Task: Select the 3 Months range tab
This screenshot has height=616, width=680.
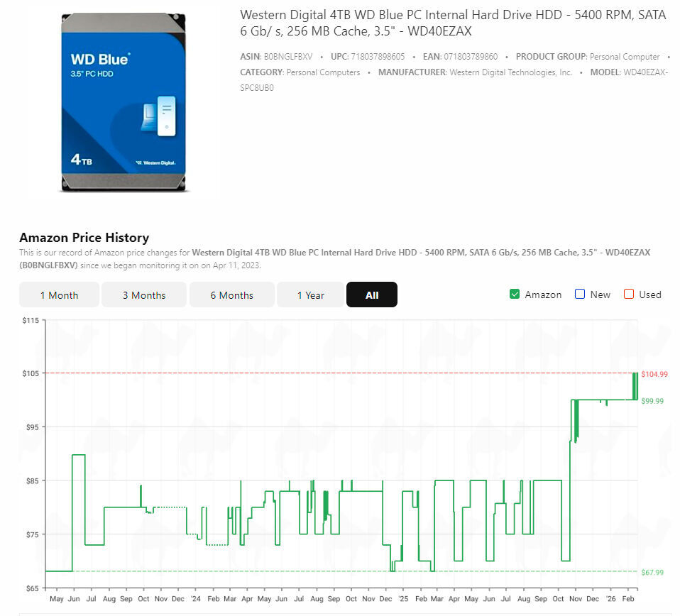Action: click(144, 295)
